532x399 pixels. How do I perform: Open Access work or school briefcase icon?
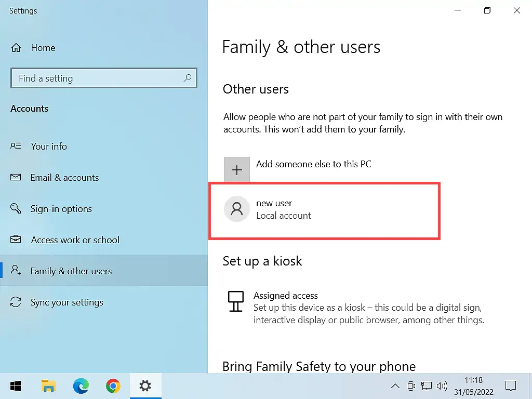(x=16, y=240)
